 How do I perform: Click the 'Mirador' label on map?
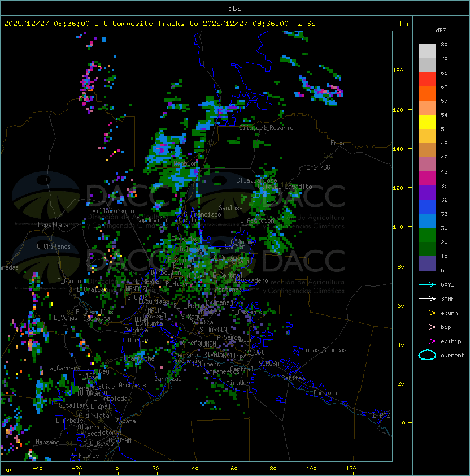coord(238,383)
